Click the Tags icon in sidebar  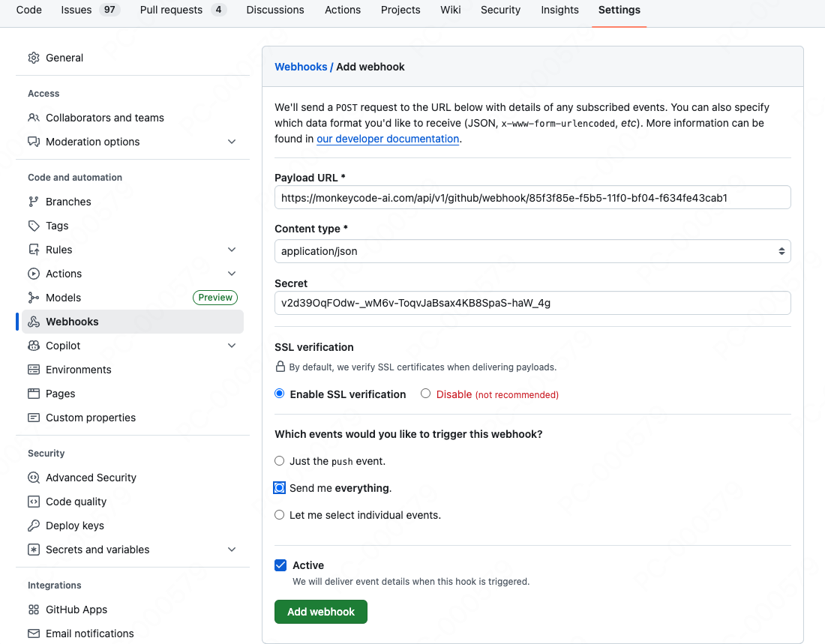[x=34, y=226]
